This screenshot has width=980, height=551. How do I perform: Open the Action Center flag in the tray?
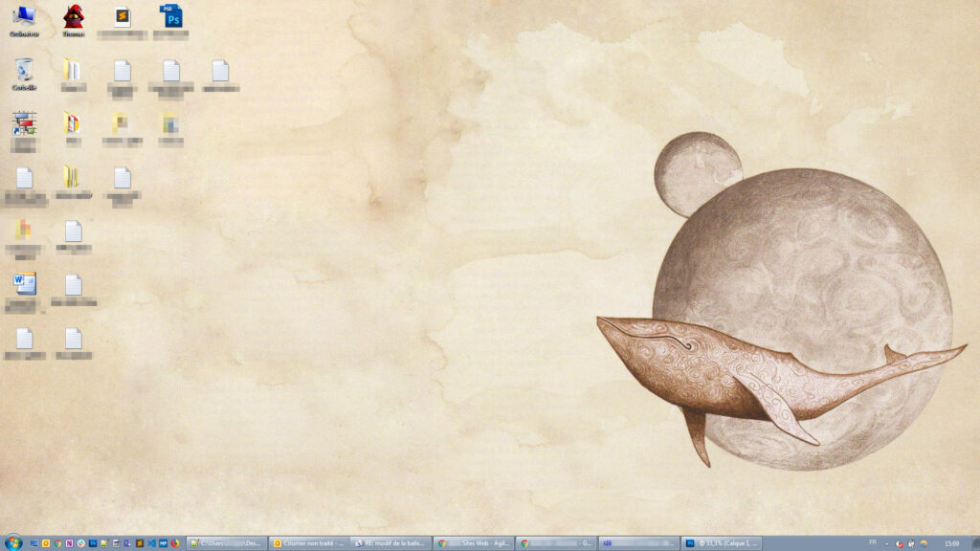point(911,542)
